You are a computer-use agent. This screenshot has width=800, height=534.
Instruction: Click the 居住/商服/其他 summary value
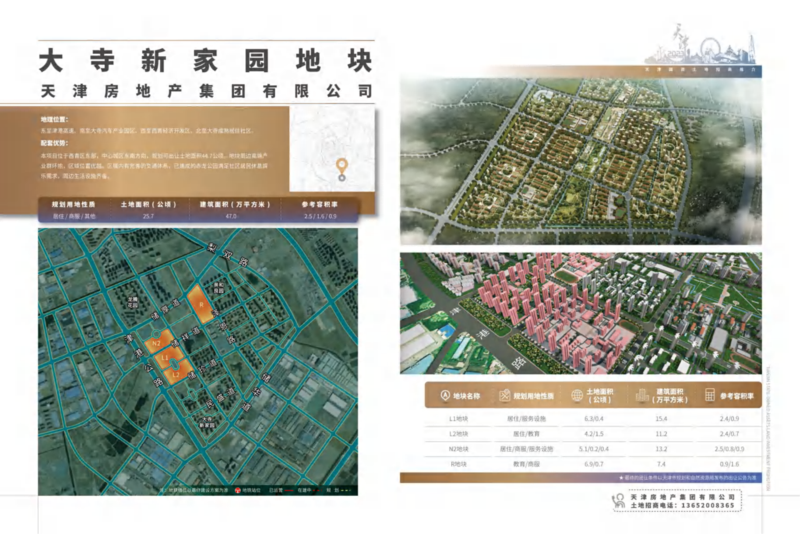click(x=74, y=216)
